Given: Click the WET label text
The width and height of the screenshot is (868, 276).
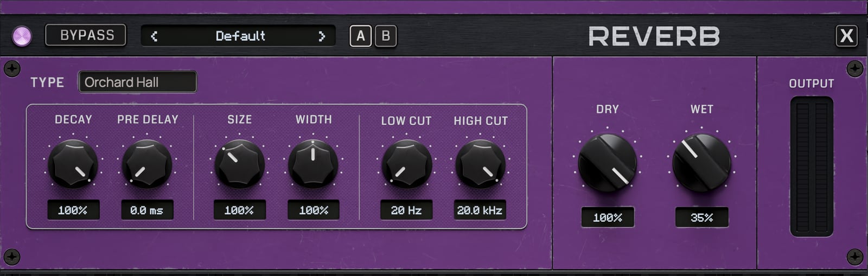Looking at the screenshot, I should tap(701, 109).
